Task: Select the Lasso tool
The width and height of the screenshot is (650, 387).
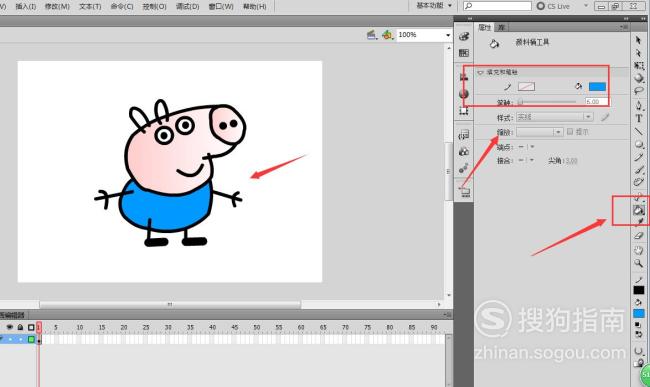Action: (x=638, y=91)
